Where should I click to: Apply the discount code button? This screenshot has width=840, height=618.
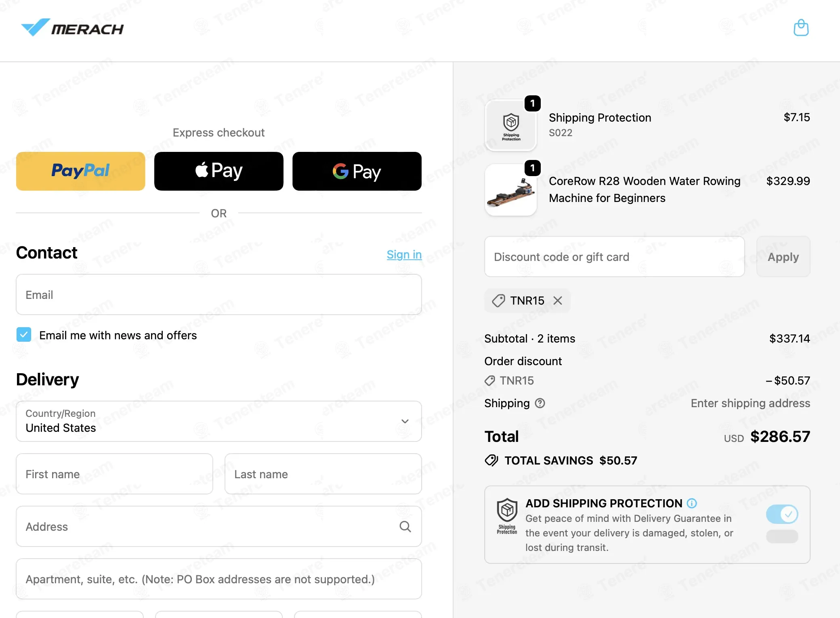tap(783, 257)
